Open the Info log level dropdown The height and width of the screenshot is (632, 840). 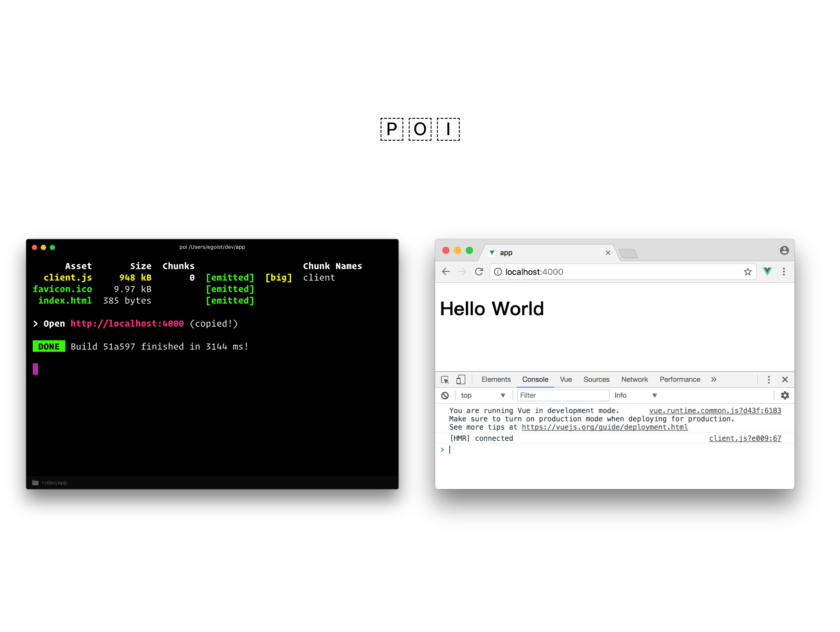point(635,395)
